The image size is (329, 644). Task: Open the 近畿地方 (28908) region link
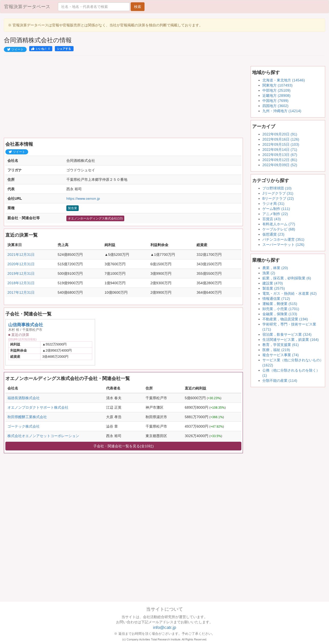(x=276, y=96)
